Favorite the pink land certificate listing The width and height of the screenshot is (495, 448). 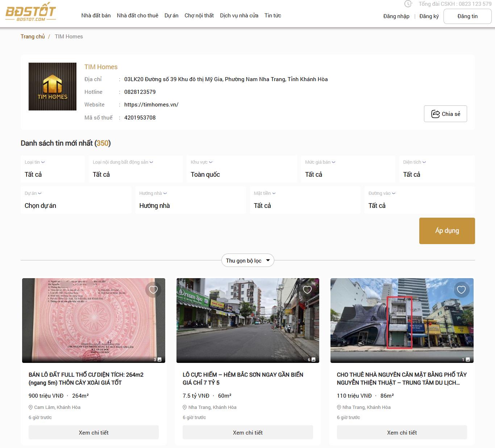coord(153,290)
